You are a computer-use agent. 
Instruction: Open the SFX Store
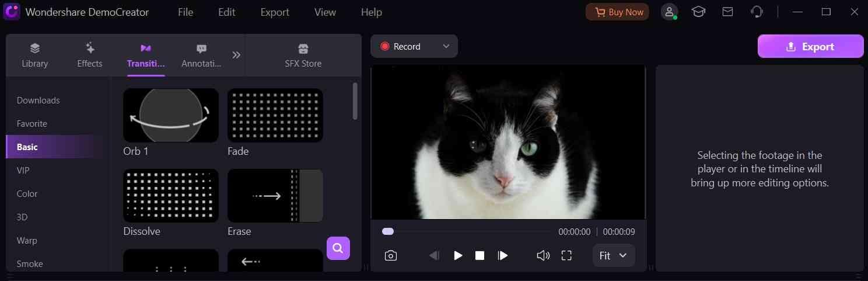[303, 55]
